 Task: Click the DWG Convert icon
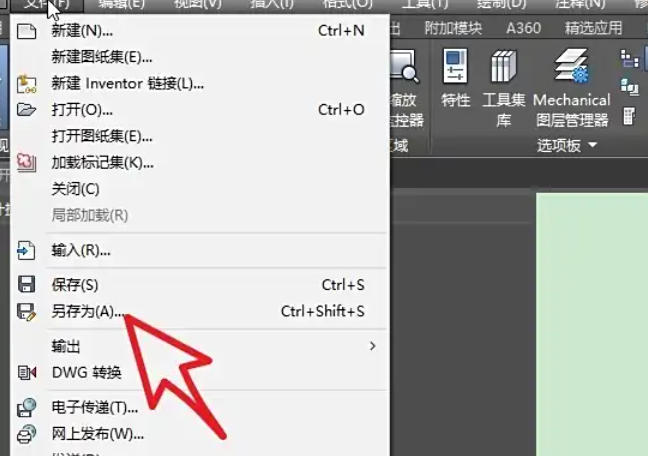(27, 372)
